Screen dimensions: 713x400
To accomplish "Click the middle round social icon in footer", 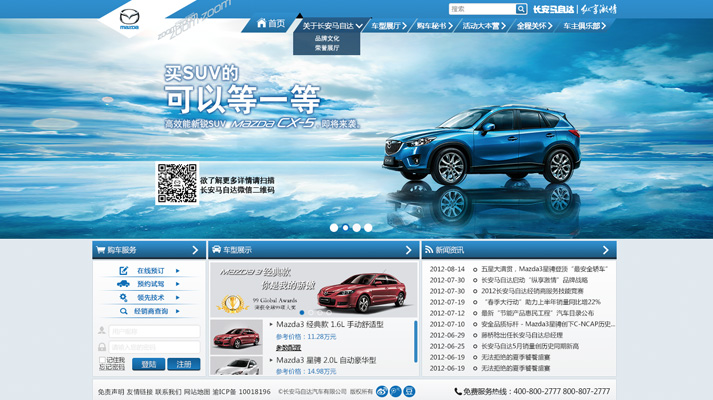I will (x=396, y=391).
